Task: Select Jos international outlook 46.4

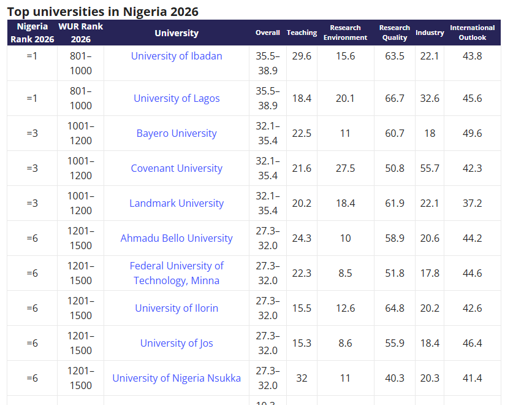Action: 473,343
